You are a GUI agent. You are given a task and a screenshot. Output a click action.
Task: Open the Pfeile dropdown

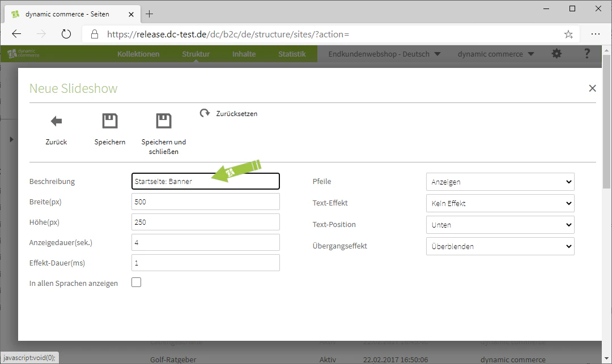500,182
